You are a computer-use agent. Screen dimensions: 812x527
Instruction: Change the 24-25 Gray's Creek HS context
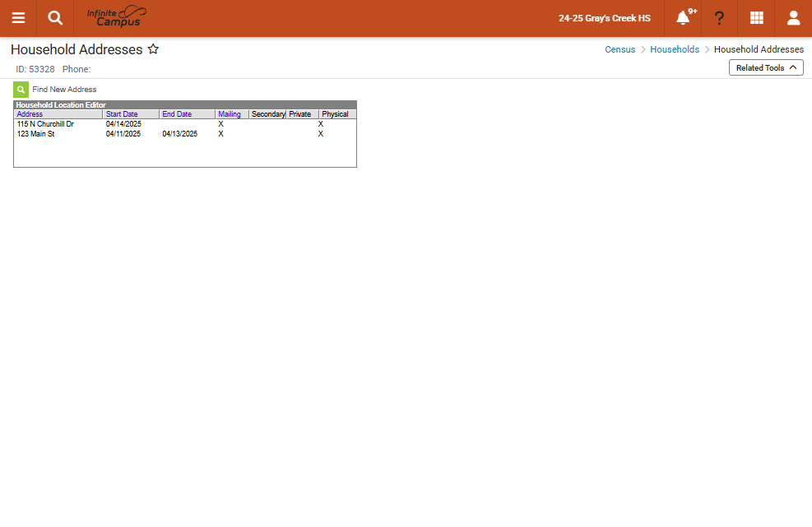coord(605,18)
